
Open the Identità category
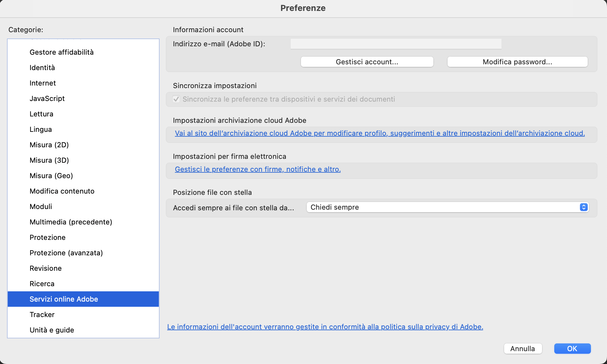(83, 68)
